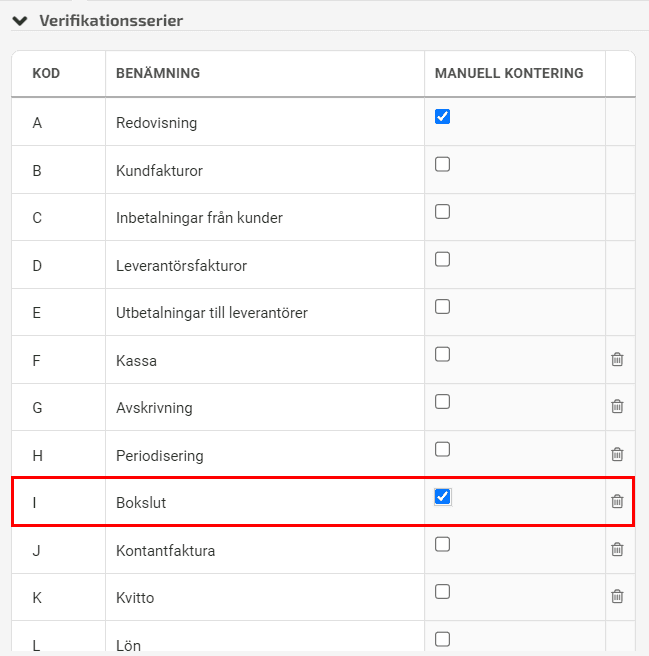The height and width of the screenshot is (656, 649).
Task: Delete the Kassa series with trash icon
Action: pos(617,359)
